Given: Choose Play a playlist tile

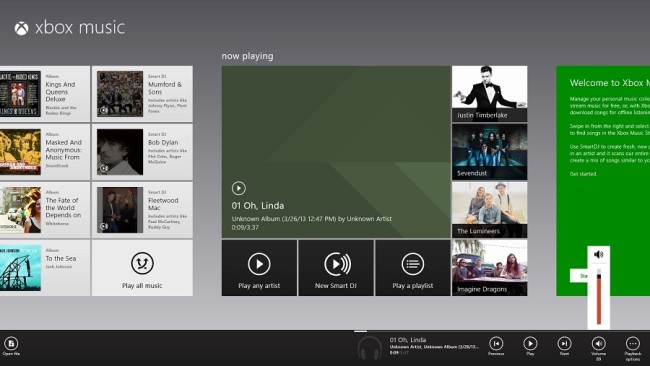Looking at the screenshot, I should [412, 268].
